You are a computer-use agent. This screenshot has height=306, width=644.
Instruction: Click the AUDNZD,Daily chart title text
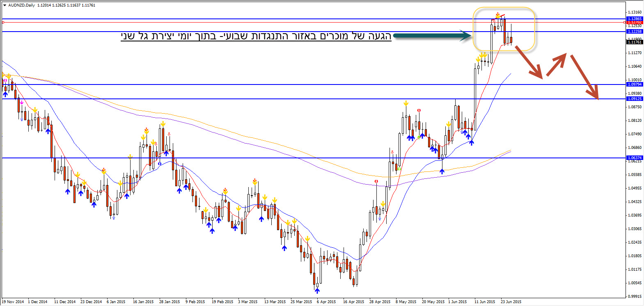point(22,5)
